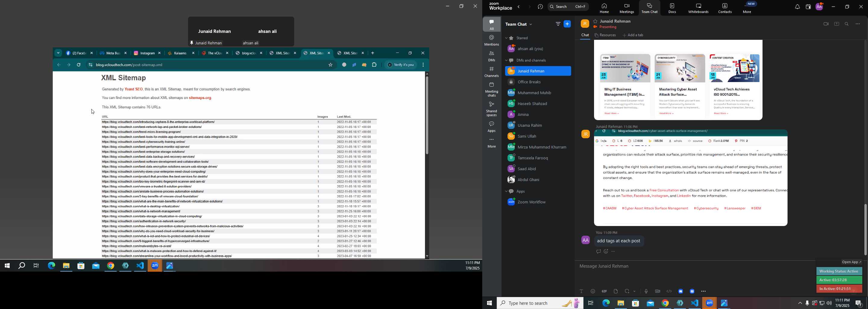
Task: Open File Explorer from the taskbar
Action: (620, 303)
